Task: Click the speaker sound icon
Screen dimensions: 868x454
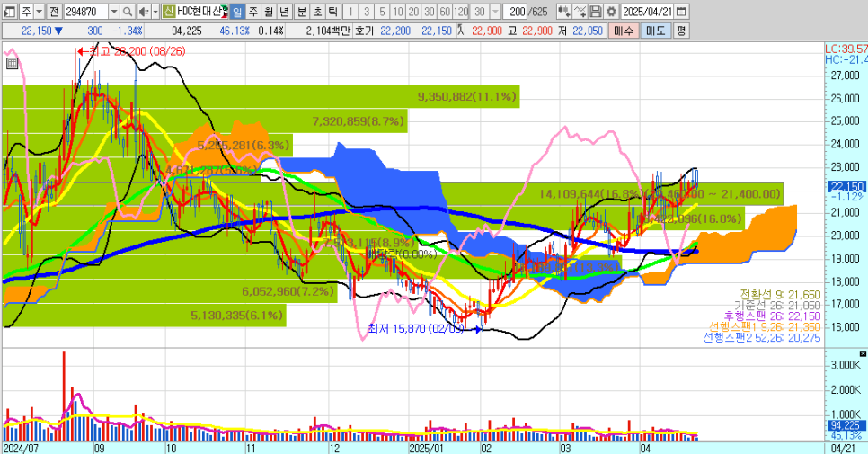Action: pos(144,11)
